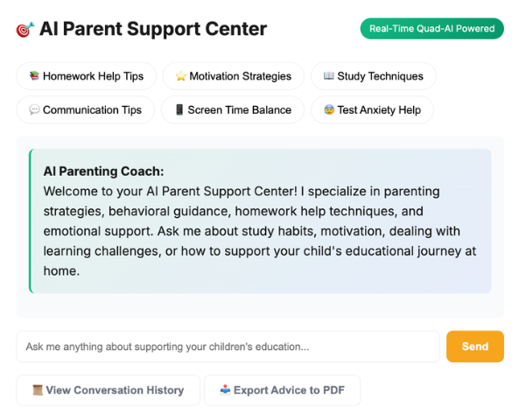Select the Homework Help Tips quick topic
This screenshot has height=420, width=526.
pos(86,76)
